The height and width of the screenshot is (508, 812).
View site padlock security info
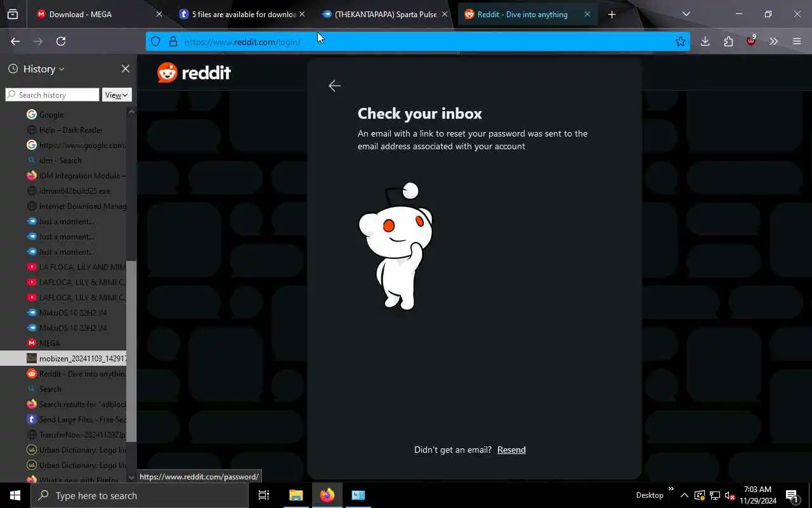pyautogui.click(x=173, y=42)
